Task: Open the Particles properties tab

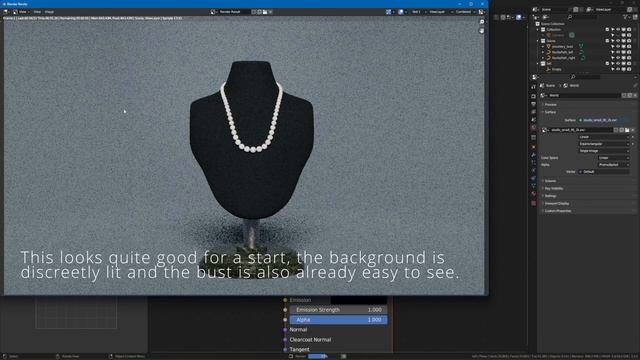Action: coord(533,162)
